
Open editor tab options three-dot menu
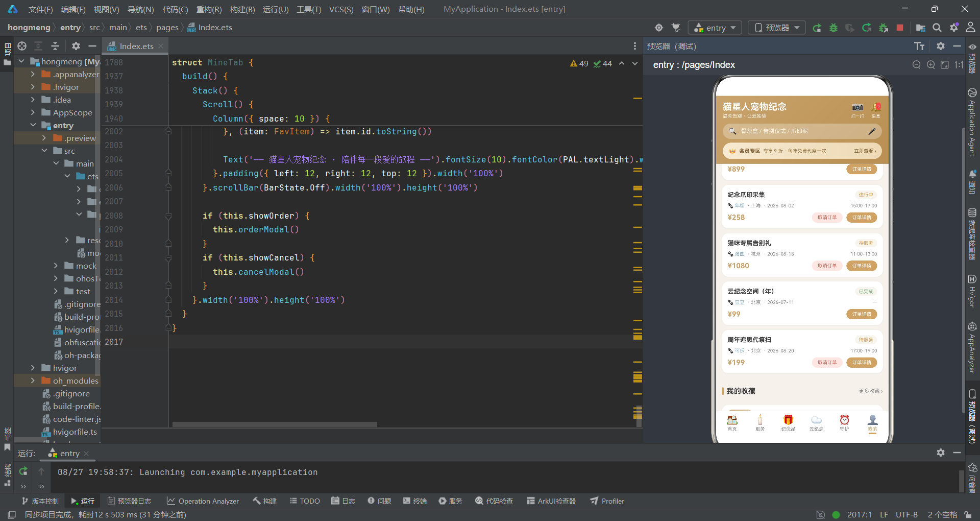click(x=635, y=46)
